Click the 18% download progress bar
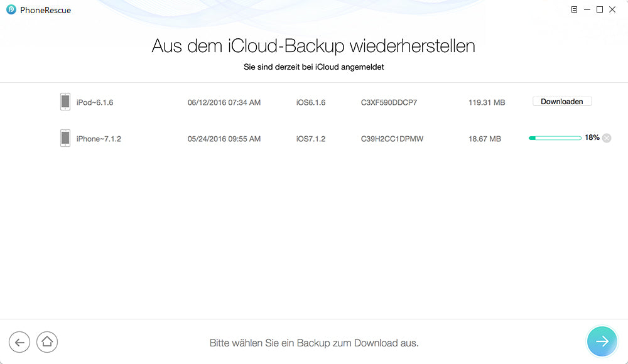 [555, 138]
